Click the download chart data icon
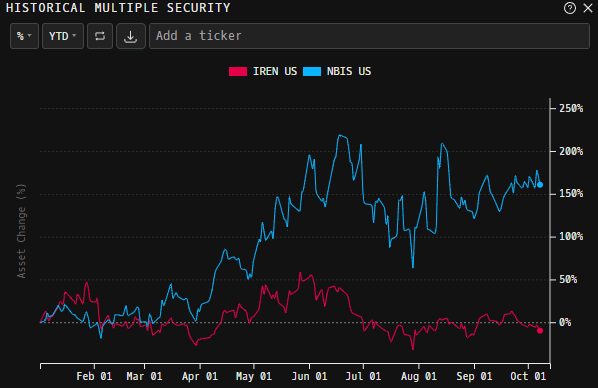The height and width of the screenshot is (388, 598). click(130, 36)
